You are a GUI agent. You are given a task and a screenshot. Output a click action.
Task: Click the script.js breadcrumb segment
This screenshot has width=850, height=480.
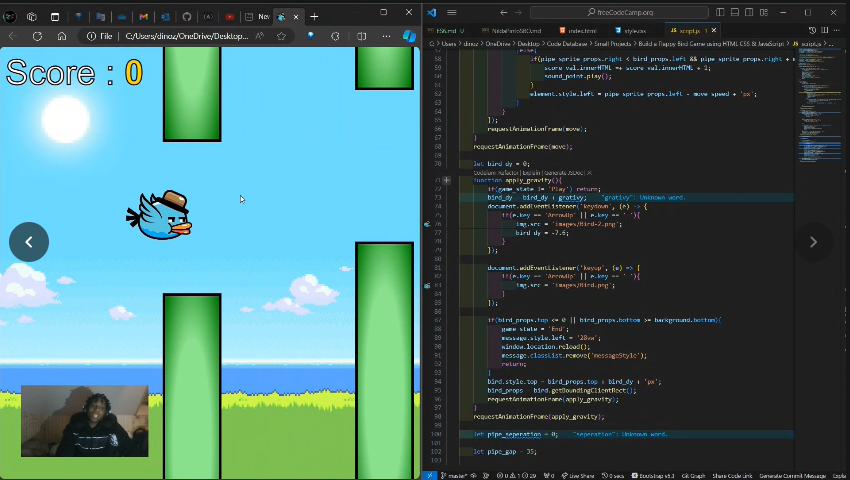tap(807, 43)
